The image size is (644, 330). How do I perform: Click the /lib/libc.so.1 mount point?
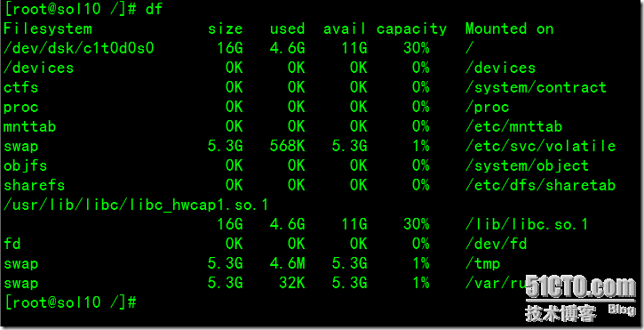point(527,224)
